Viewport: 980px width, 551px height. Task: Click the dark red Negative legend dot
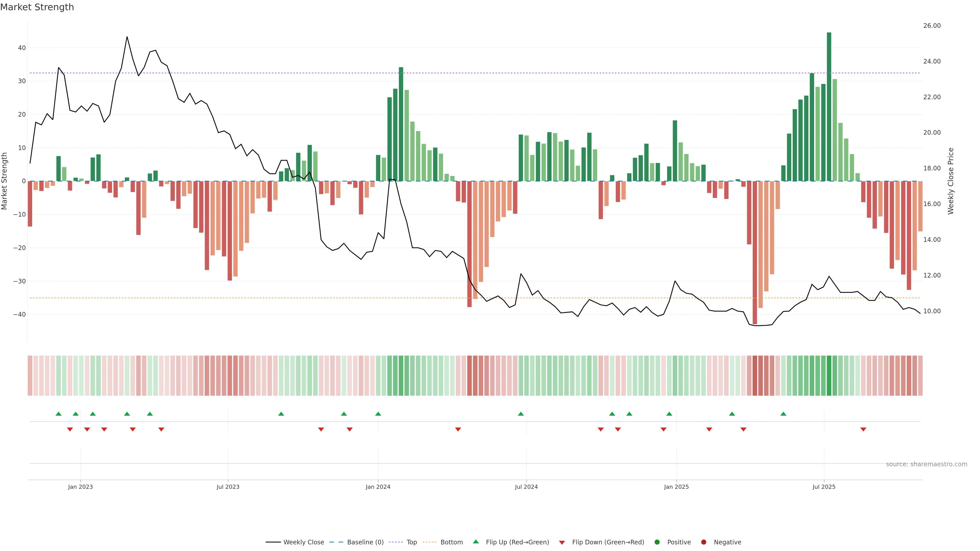(x=703, y=542)
